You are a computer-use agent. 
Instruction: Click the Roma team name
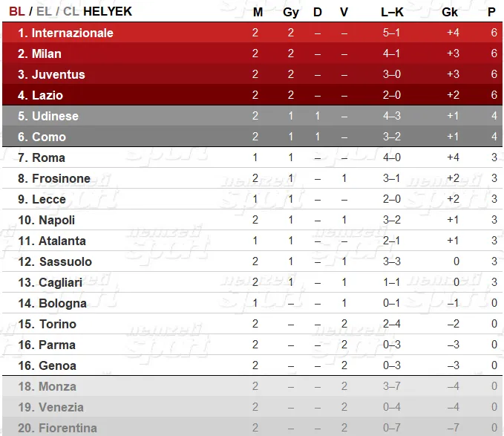(48, 157)
